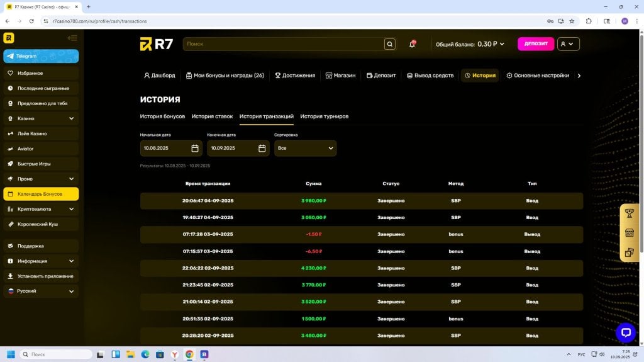
Task: Open Избранное in sidebar
Action: (41, 73)
